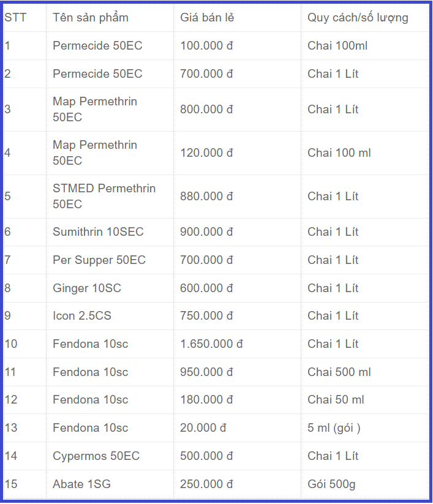The height and width of the screenshot is (504, 433).
Task: Select the 20.000 đ price cell
Action: coord(203,428)
